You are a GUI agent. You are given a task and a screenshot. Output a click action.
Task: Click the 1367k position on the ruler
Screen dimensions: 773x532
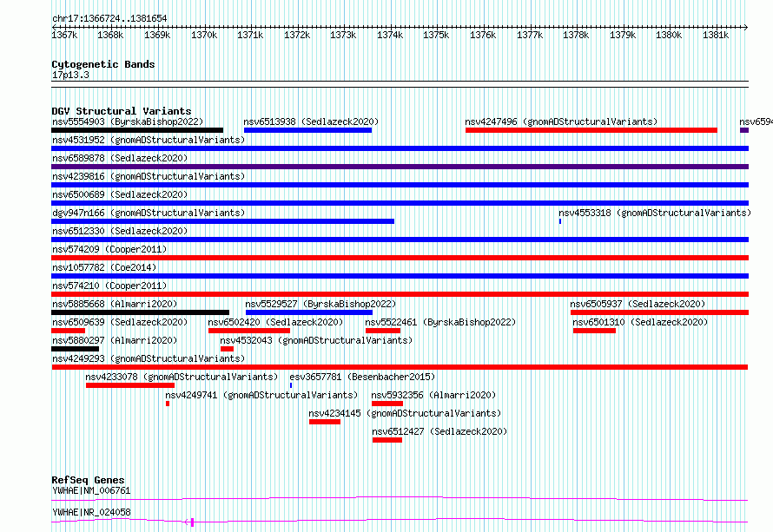64,35
